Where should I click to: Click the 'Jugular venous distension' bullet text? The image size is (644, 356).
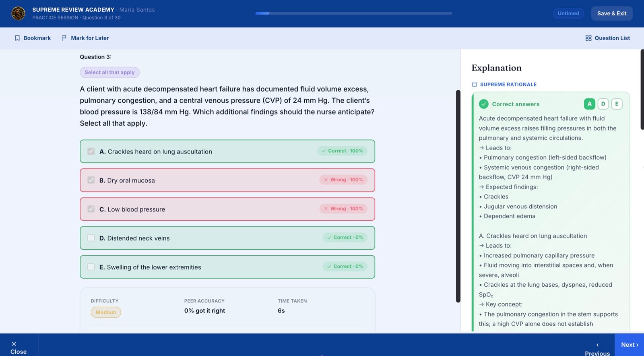tap(520, 207)
